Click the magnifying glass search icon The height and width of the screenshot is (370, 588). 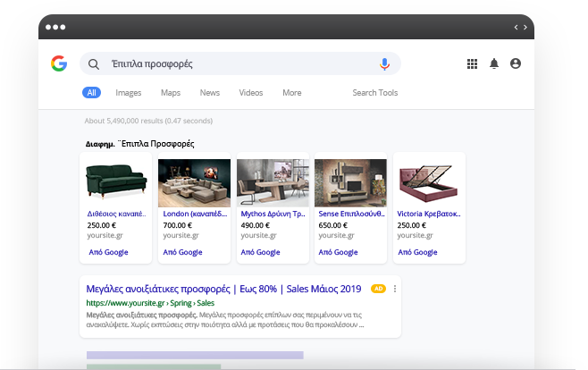94,64
